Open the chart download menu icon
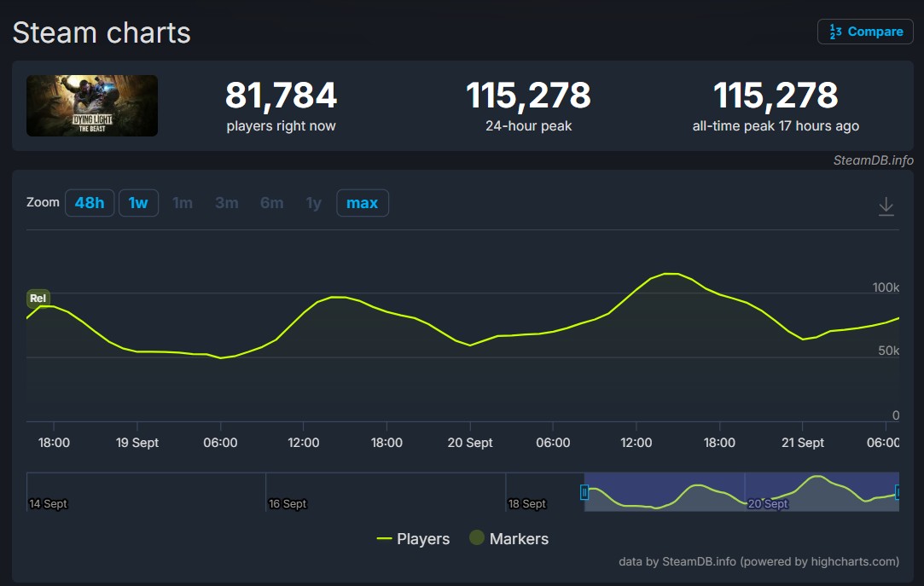This screenshot has width=924, height=586. (x=886, y=206)
